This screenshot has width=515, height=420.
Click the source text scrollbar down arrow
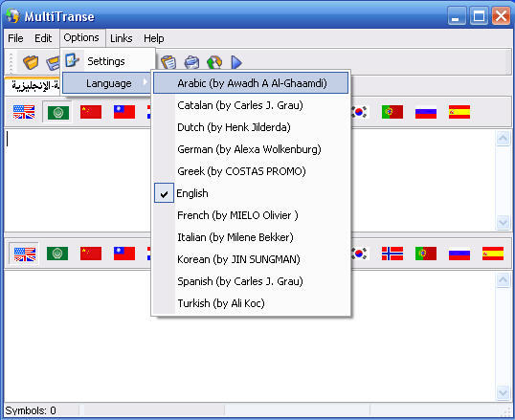tap(503, 222)
